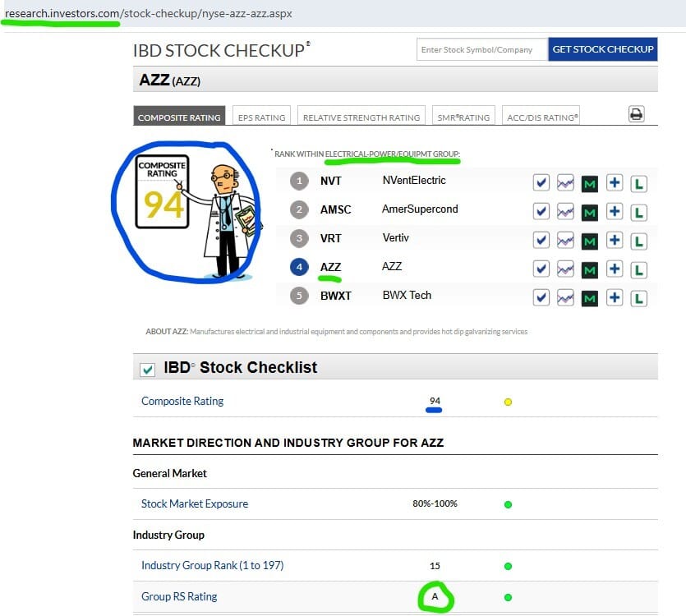Open the Industry Group Rank link
686x616 pixels.
coord(212,565)
